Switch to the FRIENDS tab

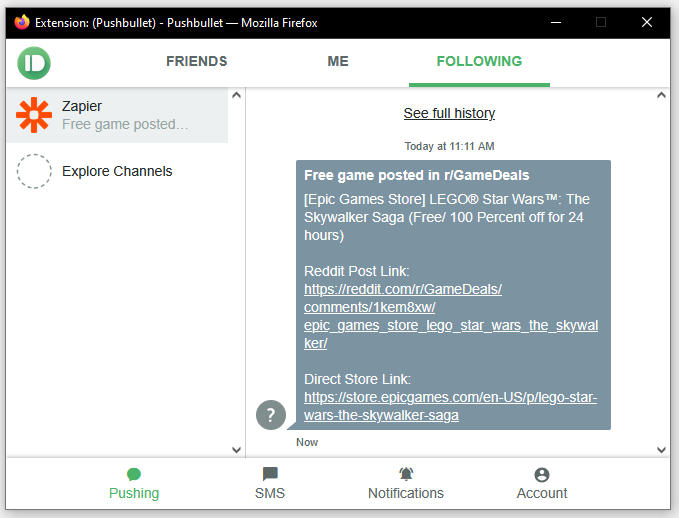(x=197, y=62)
